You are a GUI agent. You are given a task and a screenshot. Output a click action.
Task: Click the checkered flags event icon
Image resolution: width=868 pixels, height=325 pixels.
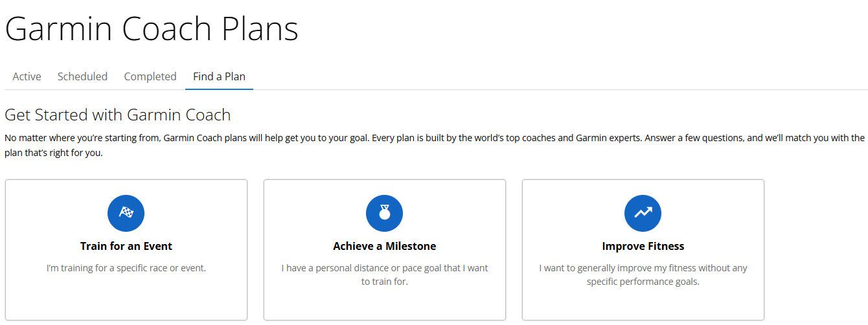tap(126, 213)
